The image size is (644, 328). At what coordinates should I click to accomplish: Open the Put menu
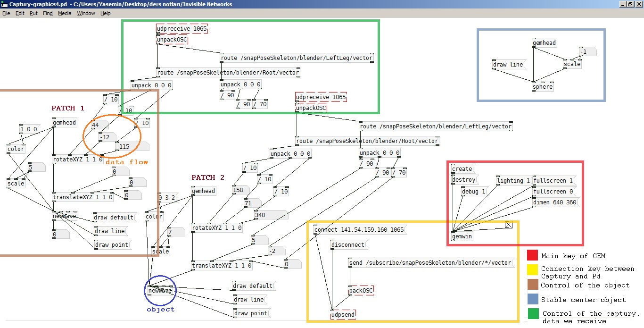tap(33, 13)
